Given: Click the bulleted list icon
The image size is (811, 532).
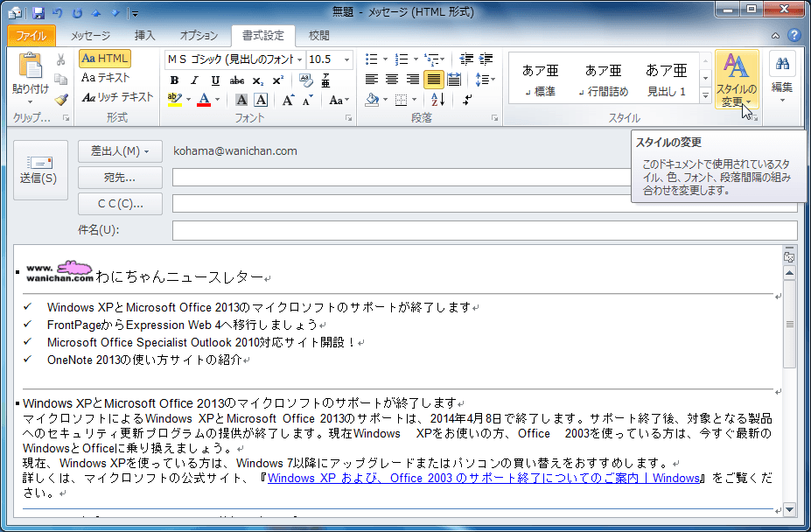Looking at the screenshot, I should pos(372,59).
